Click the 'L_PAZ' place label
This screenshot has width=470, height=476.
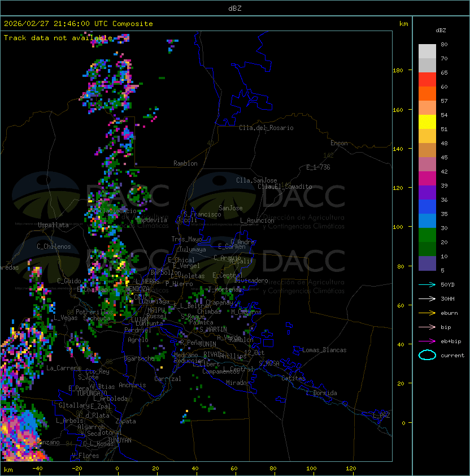point(381,416)
